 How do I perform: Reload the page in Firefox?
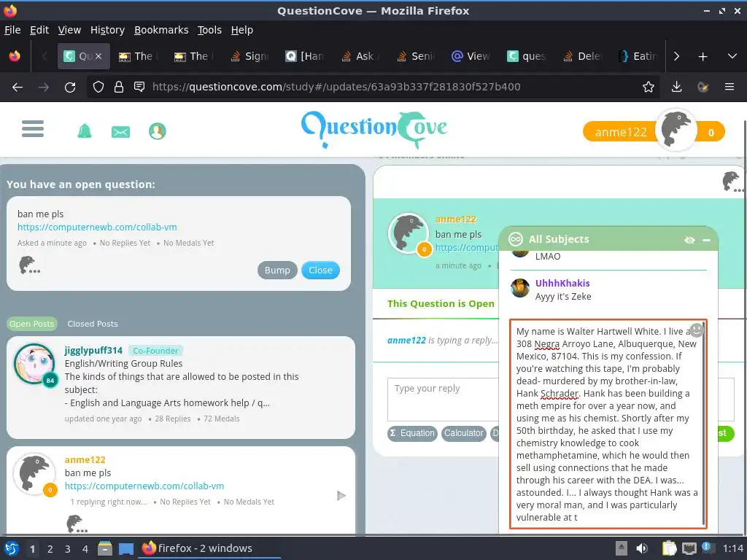coord(70,87)
